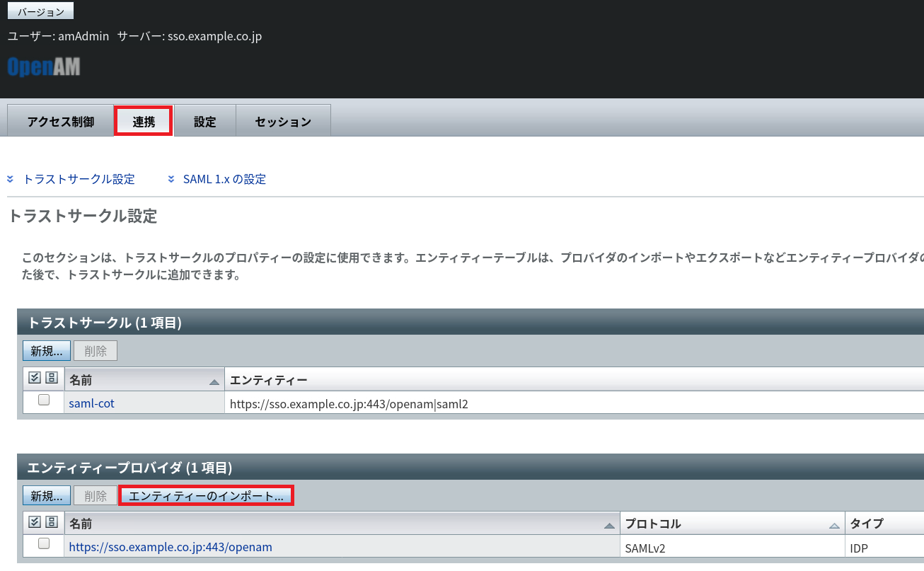Click サーバー: sso.example.co.jp text
The height and width of the screenshot is (571, 924).
[x=190, y=36]
